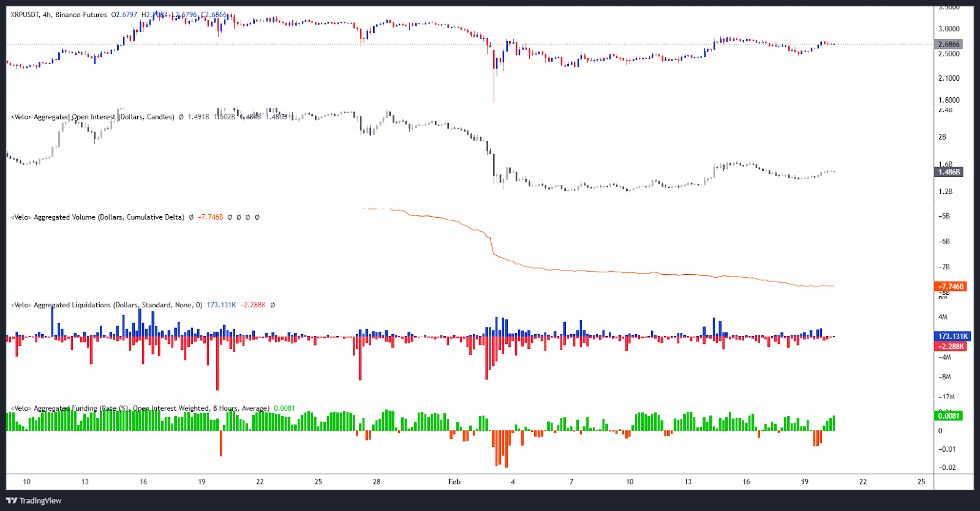
Task: Click the -0.01 funding scale tick
Action: tap(947, 449)
